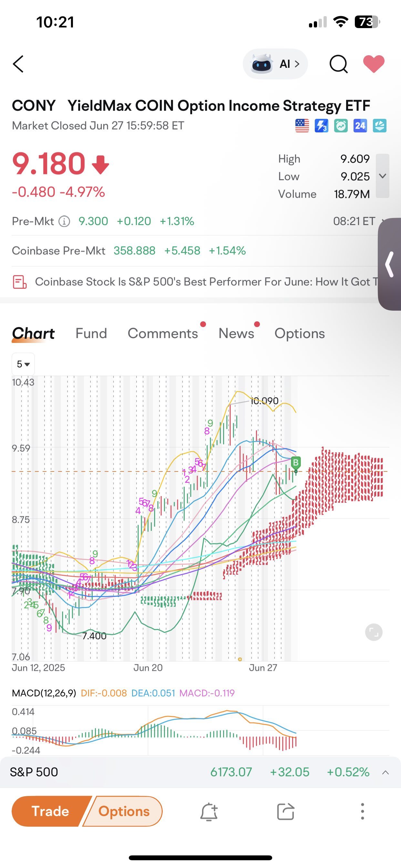Image resolution: width=401 pixels, height=868 pixels.
Task: Expand the High/Low/Volume details chevron
Action: tap(383, 176)
